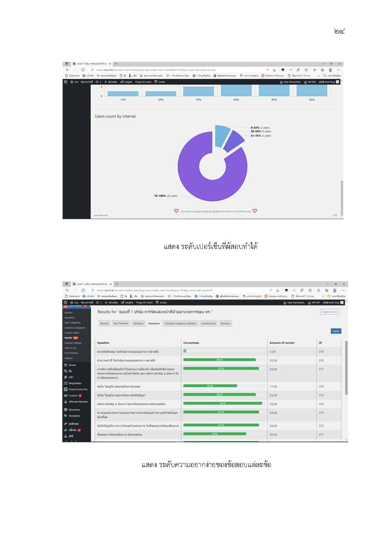Click vertical scrollbar in Questions results window
This screenshot has height=555, width=392.
click(x=346, y=368)
